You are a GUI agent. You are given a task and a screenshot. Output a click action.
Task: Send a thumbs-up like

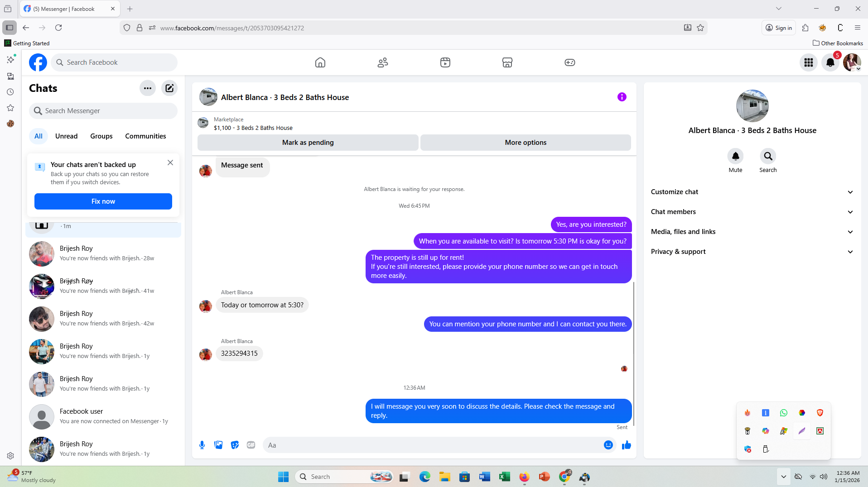pyautogui.click(x=627, y=445)
